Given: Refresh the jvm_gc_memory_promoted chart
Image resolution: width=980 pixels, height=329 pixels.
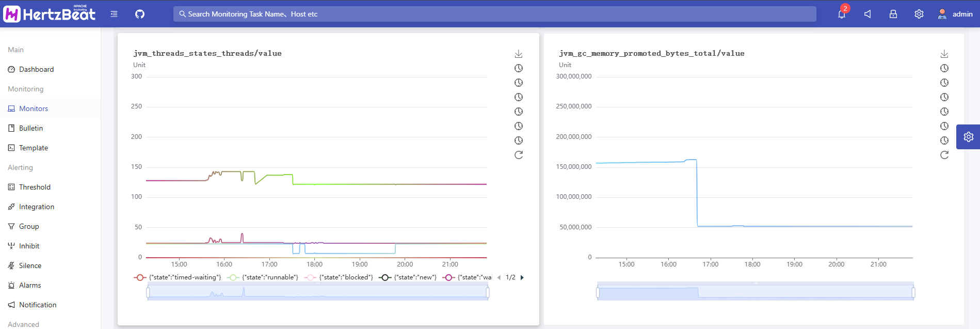Looking at the screenshot, I should click(x=944, y=155).
